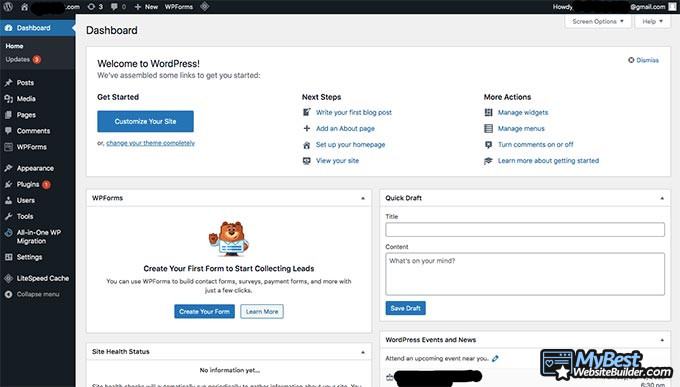Click Learn More button in WPForms

(x=262, y=312)
